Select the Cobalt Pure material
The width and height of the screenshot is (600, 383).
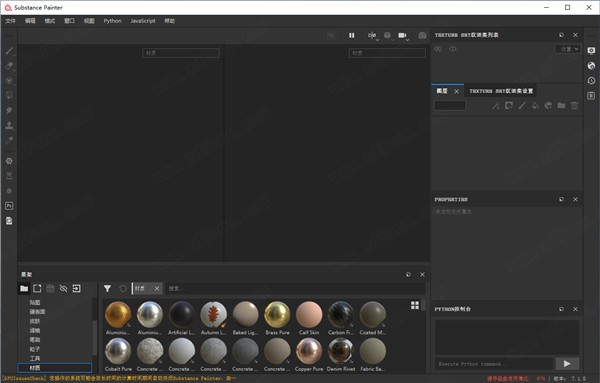[x=118, y=355]
